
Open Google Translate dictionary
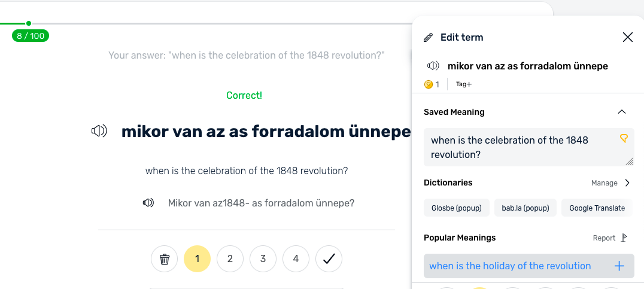pos(597,208)
